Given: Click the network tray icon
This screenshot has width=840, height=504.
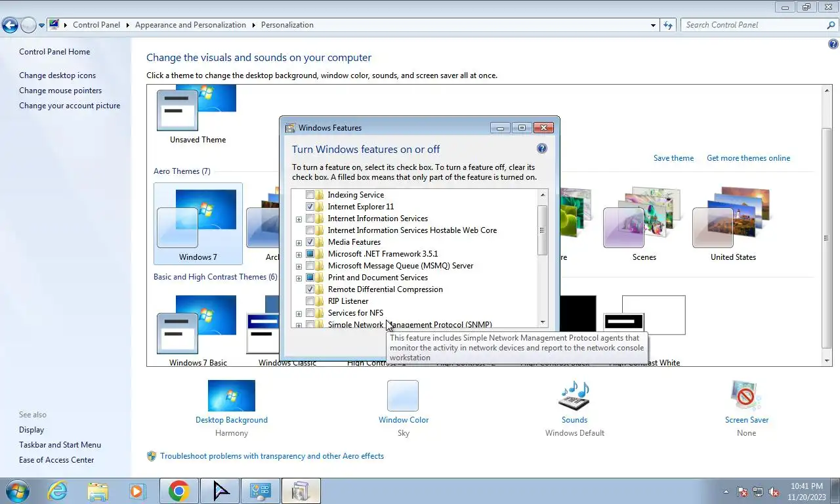Looking at the screenshot, I should (758, 492).
